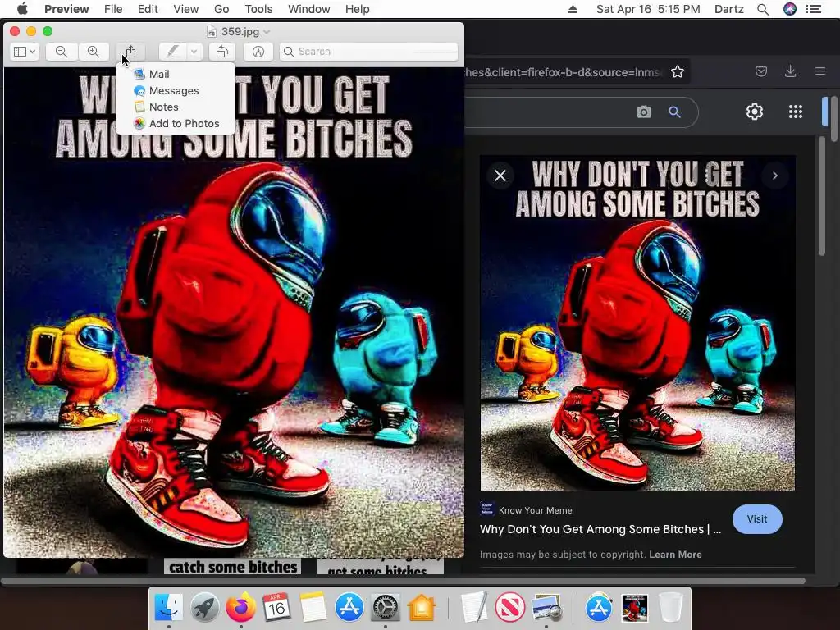
Task: Open Launchpad from the Dock
Action: pos(204,607)
